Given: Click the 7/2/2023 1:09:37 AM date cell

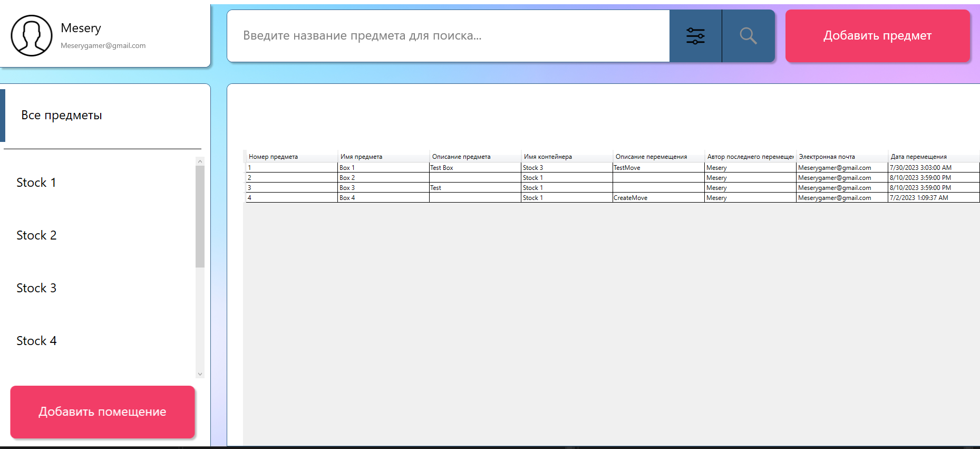Looking at the screenshot, I should click(934, 198).
